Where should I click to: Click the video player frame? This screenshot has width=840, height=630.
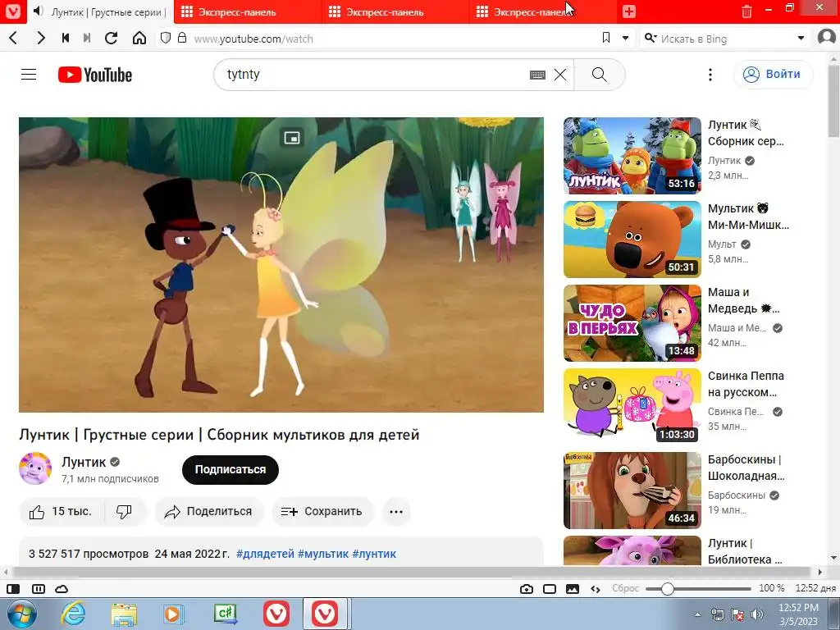pos(281,265)
